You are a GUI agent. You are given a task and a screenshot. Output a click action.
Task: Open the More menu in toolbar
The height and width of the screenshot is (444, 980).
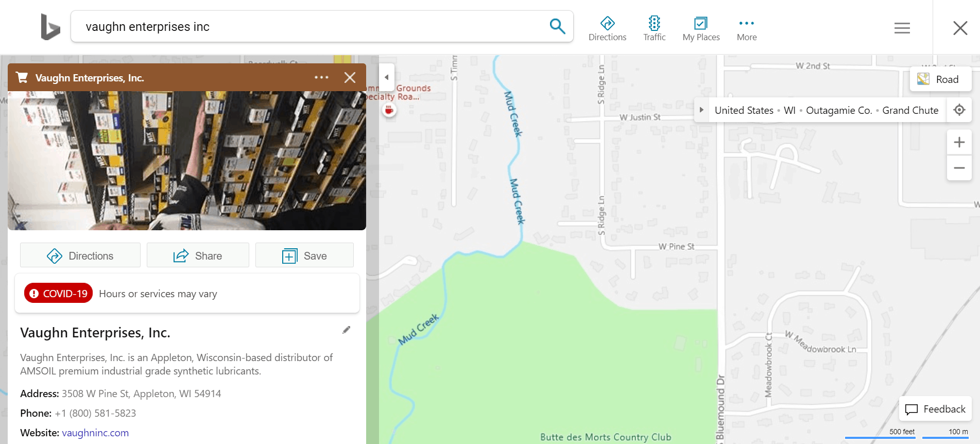pos(747,29)
